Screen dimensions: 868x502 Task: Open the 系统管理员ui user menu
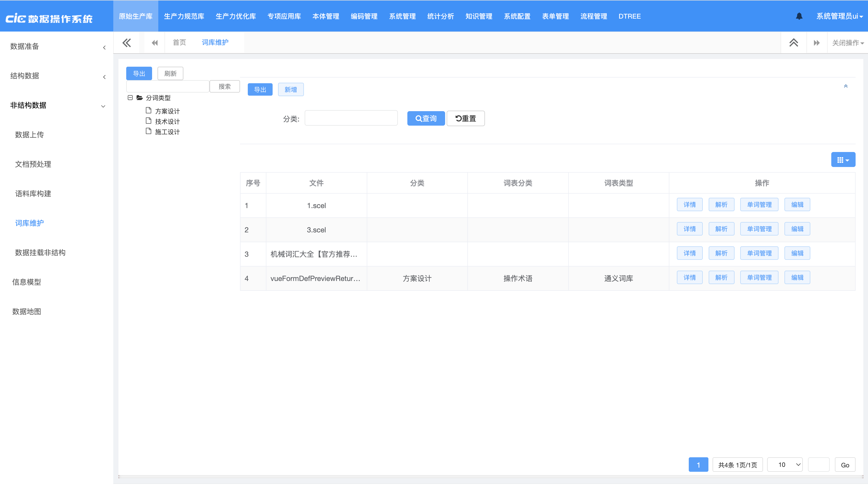[x=839, y=16]
